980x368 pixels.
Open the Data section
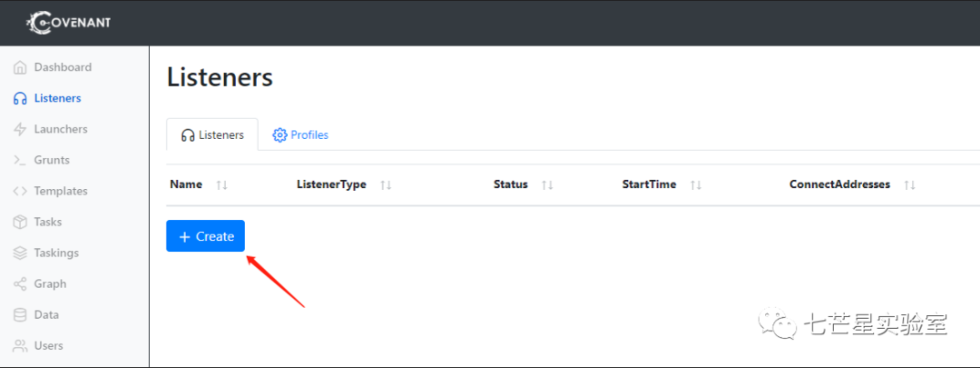tap(47, 314)
